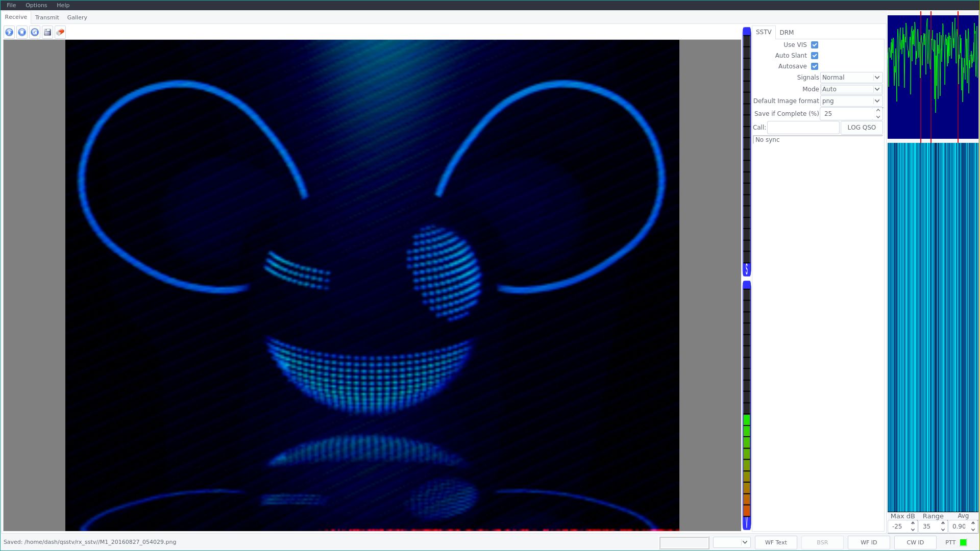
Task: Save the received image with floppy icon
Action: tap(47, 32)
